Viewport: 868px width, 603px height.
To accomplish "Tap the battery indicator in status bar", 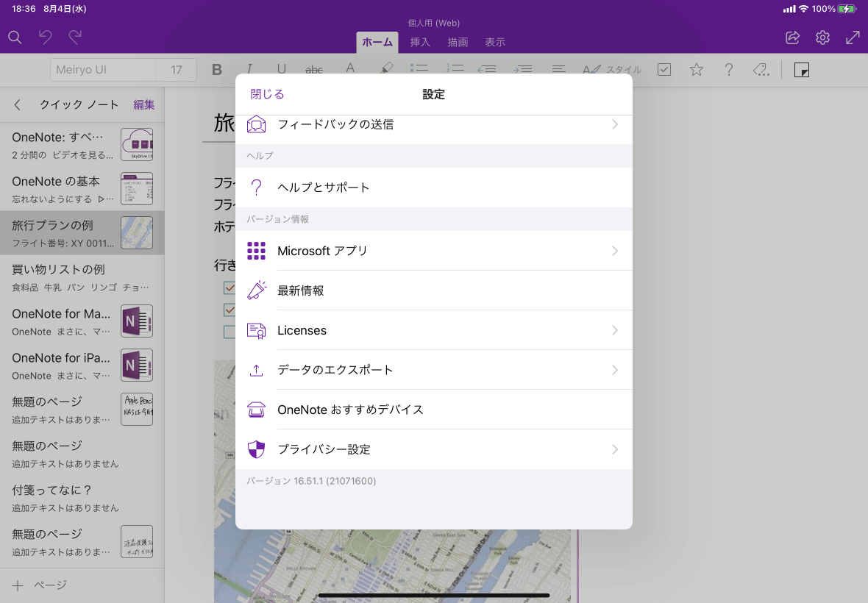I will click(x=847, y=9).
